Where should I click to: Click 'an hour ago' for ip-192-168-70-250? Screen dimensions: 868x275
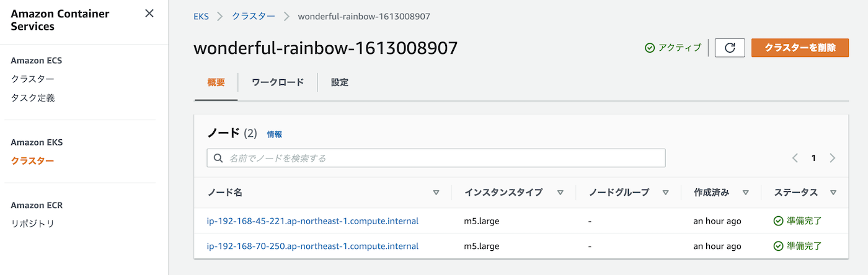(x=717, y=246)
